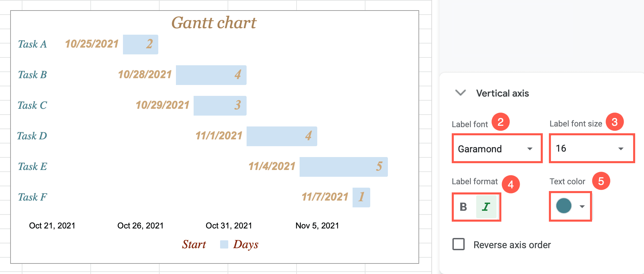Image resolution: width=644 pixels, height=274 pixels.
Task: Select the bar for Task B
Action: click(211, 75)
